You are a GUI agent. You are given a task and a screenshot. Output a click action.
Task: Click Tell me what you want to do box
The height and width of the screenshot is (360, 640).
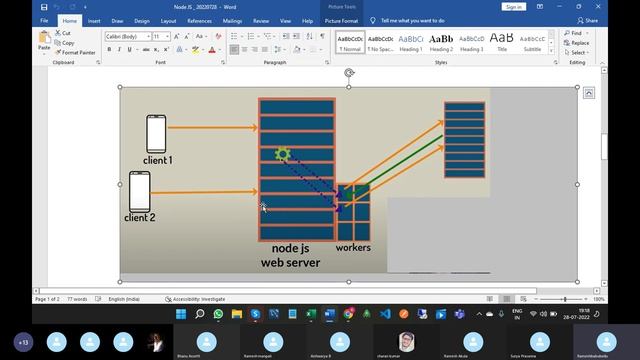tap(412, 20)
